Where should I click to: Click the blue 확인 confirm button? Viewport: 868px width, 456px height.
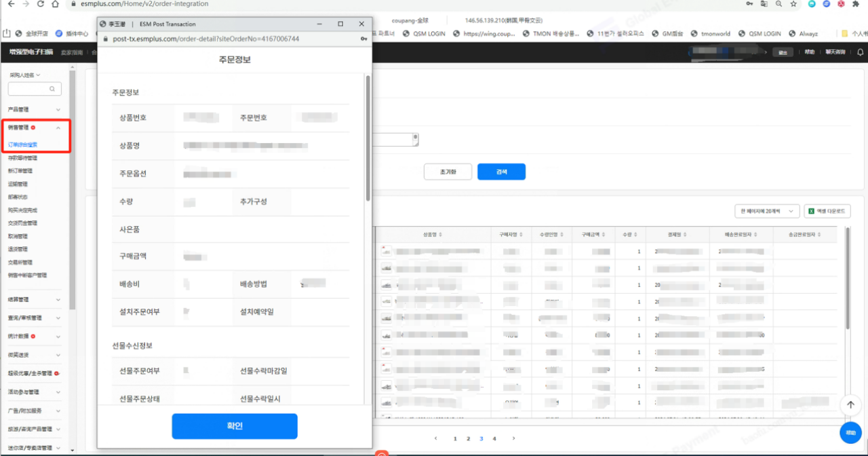(235, 426)
